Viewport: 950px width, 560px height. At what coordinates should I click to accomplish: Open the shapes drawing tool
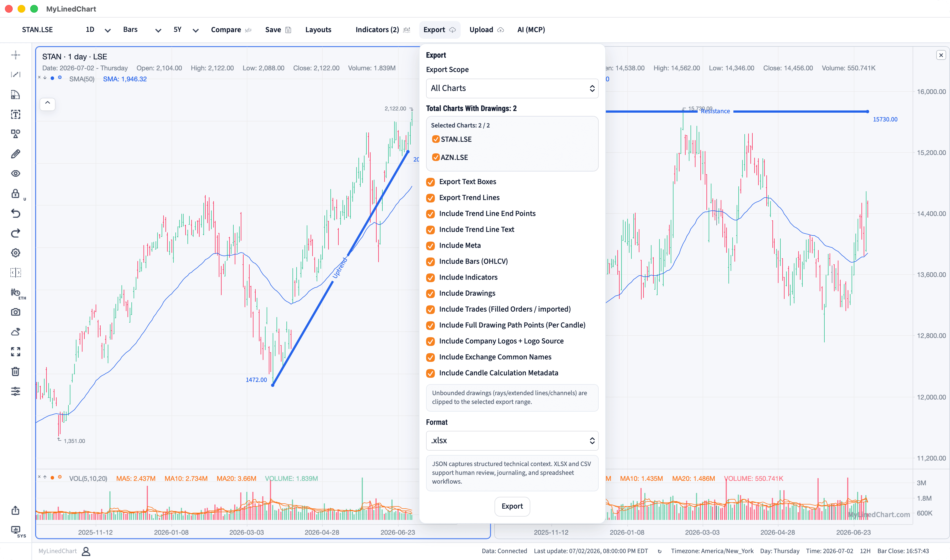pyautogui.click(x=15, y=134)
